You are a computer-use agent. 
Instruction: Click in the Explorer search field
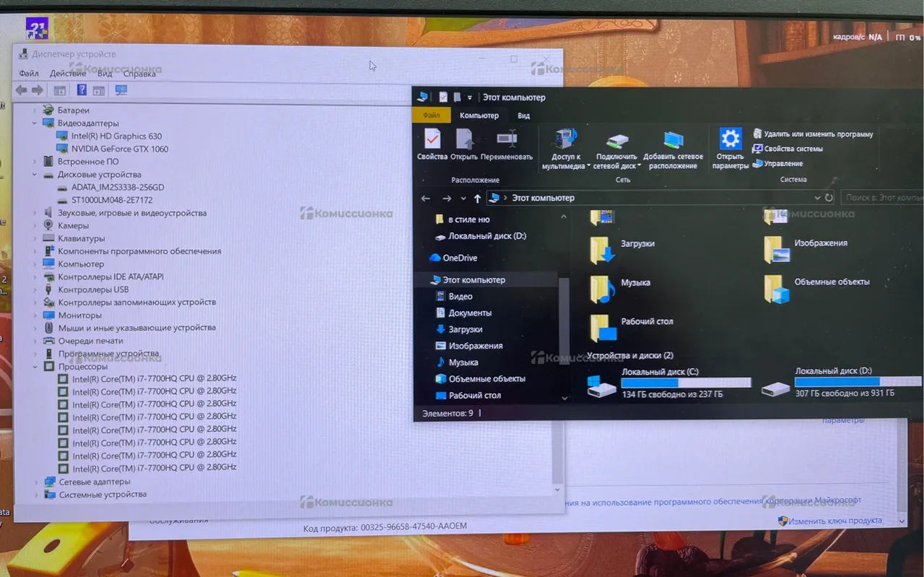tap(882, 198)
